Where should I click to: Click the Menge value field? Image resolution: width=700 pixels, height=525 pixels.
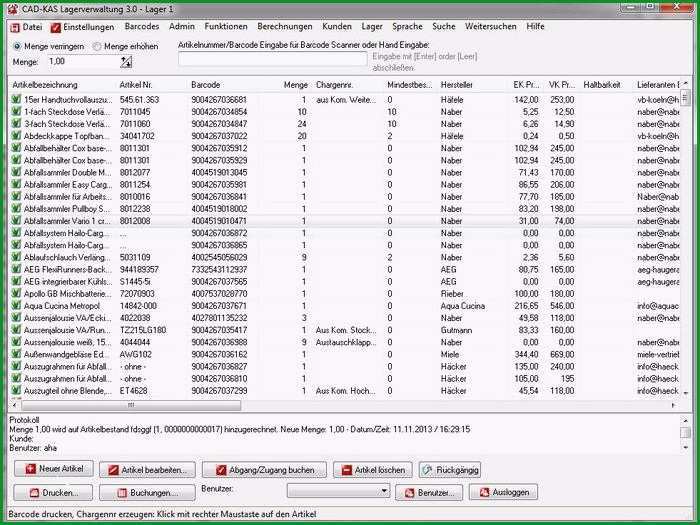pyautogui.click(x=84, y=62)
